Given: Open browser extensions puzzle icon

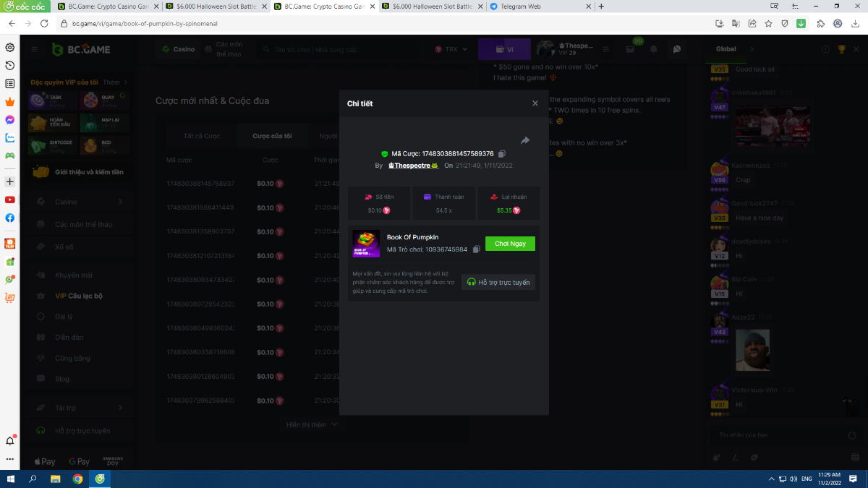Looking at the screenshot, I should click(x=820, y=23).
